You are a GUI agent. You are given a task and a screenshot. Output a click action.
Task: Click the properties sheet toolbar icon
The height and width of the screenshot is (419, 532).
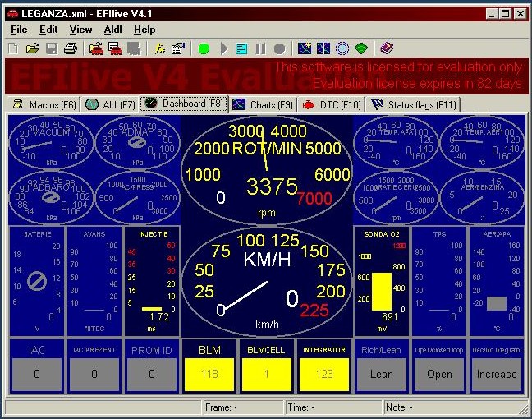[x=178, y=48]
